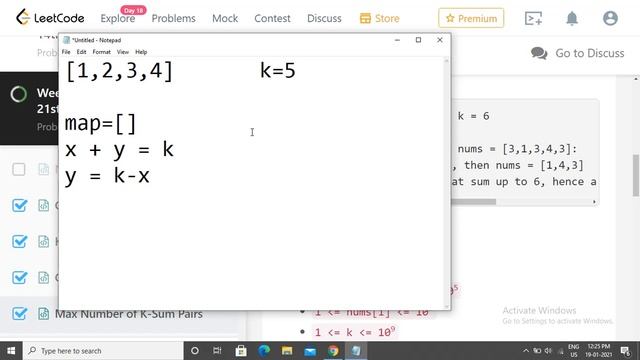640x360 pixels.
Task: Open Windows Start menu
Action: [11, 351]
